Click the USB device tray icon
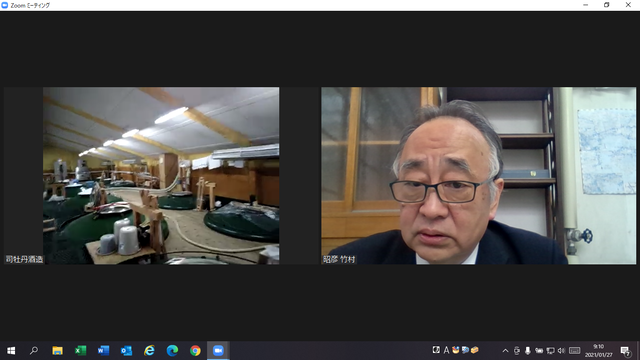The height and width of the screenshot is (360, 640). pyautogui.click(x=517, y=351)
